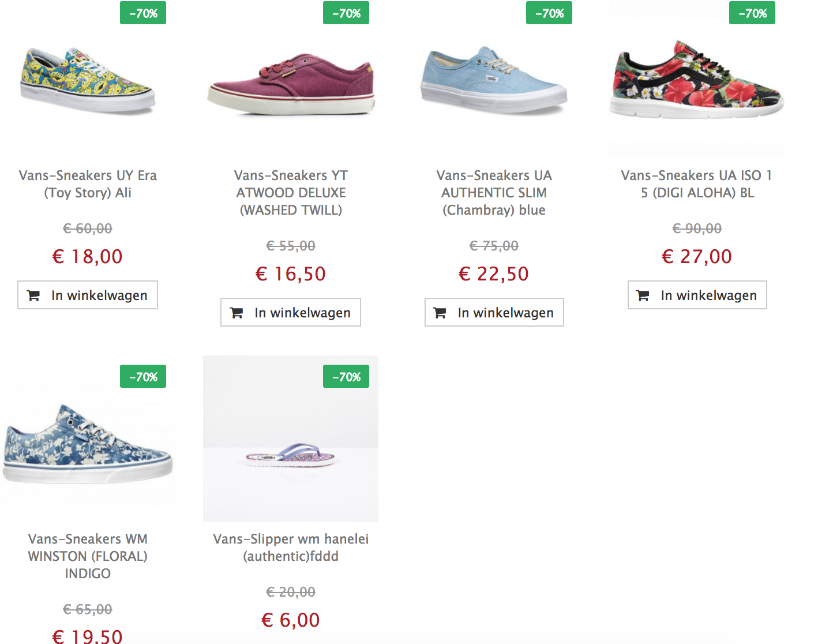Open Vans-Slipper wm hanelei title link
The height and width of the screenshot is (644, 818).
pos(291,548)
